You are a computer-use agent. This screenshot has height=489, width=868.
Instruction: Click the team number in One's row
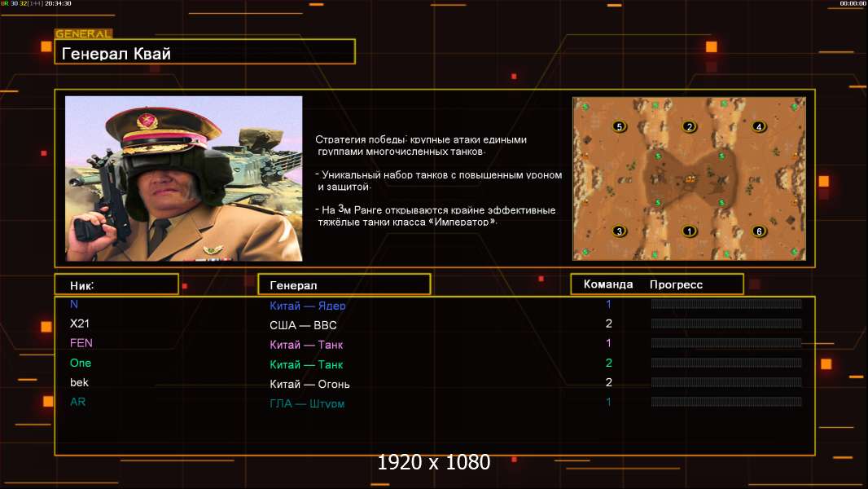(608, 363)
